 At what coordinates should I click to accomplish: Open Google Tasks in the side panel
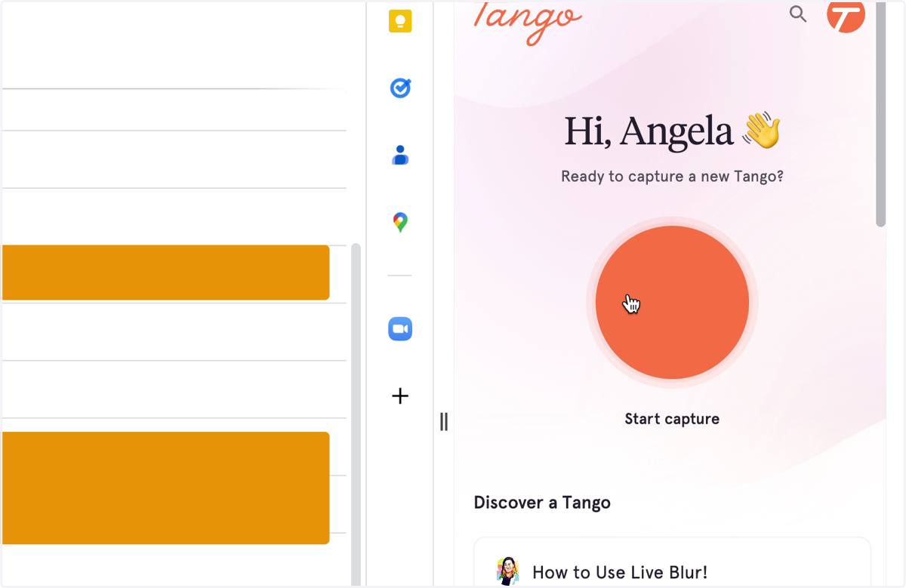tap(400, 88)
